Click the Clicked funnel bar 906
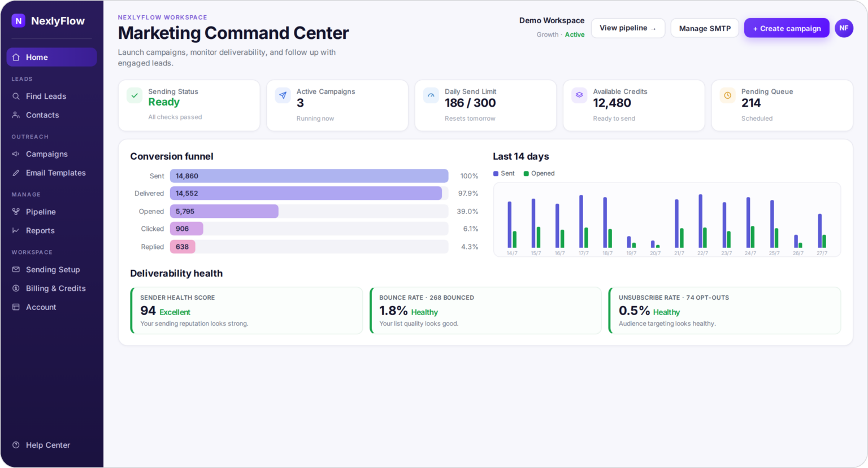Viewport: 868px width, 468px height. click(x=186, y=229)
